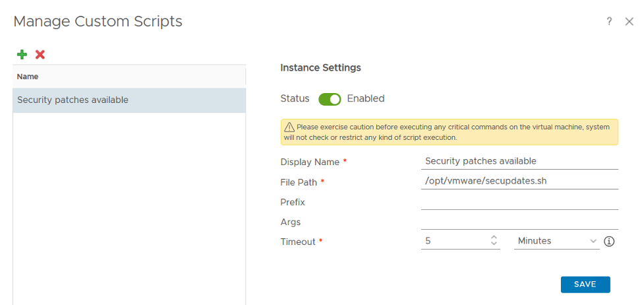Click the Name column header
This screenshot has height=305, width=644.
28,77
